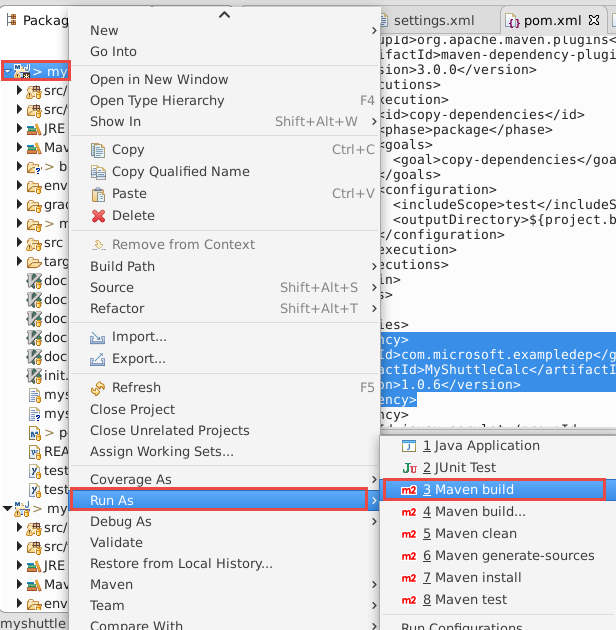Click the Paste clipboard icon
616x630 pixels.
[98, 194]
